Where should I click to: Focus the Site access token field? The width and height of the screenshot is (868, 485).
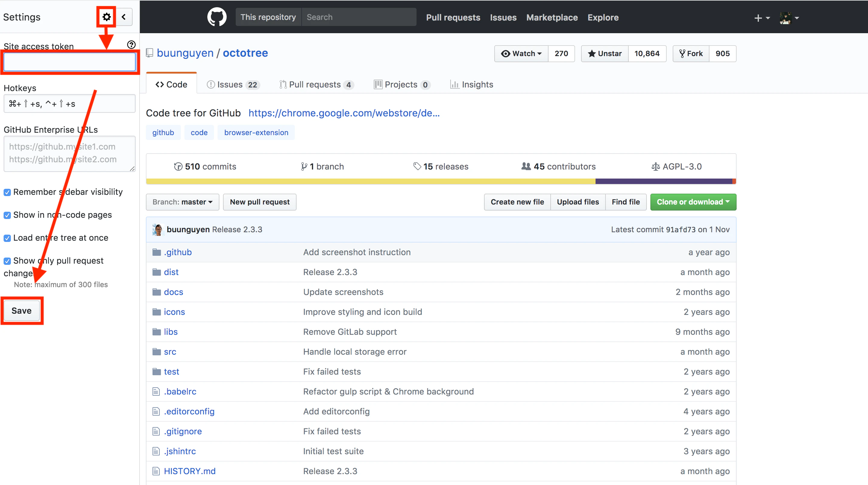(x=69, y=62)
